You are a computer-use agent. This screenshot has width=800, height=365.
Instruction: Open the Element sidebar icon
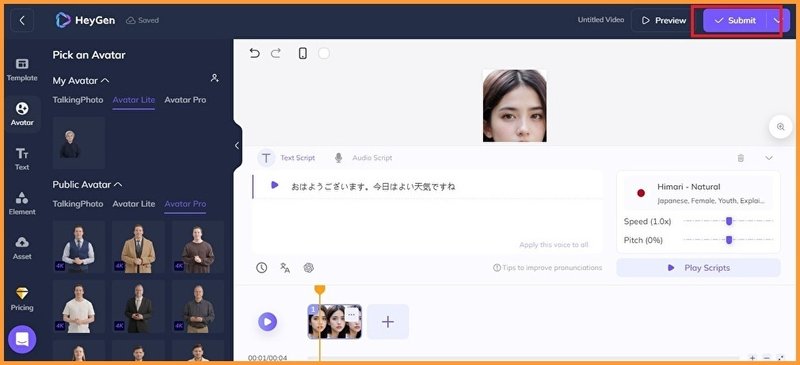[22, 203]
